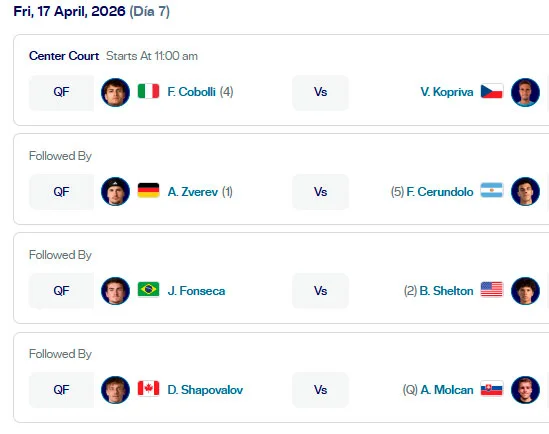Click A. Zverev's player photo
This screenshot has height=434, width=549.
point(115,191)
